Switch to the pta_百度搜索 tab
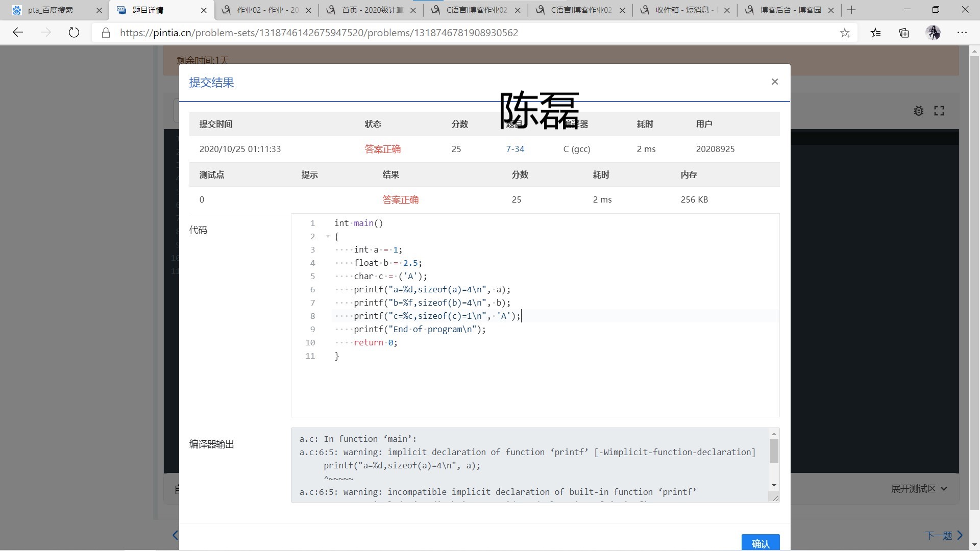Screen dimensions: 980x551 51,10
